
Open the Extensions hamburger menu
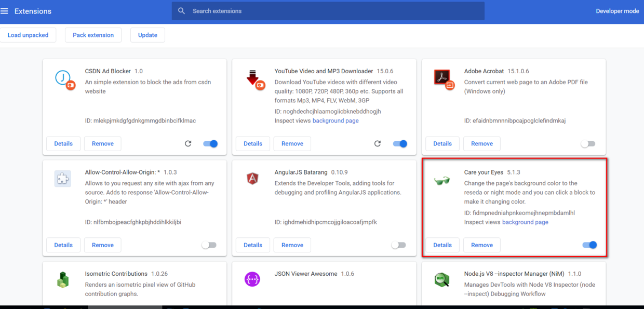[5, 11]
